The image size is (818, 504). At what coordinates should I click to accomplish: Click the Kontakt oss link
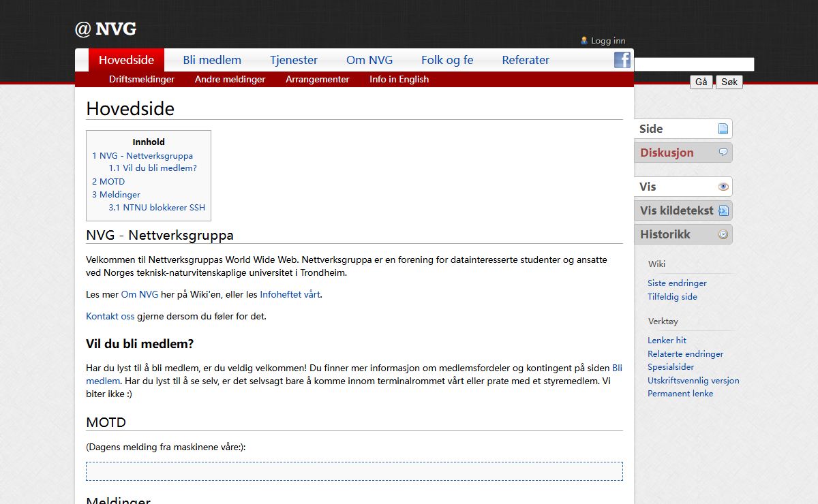110,316
